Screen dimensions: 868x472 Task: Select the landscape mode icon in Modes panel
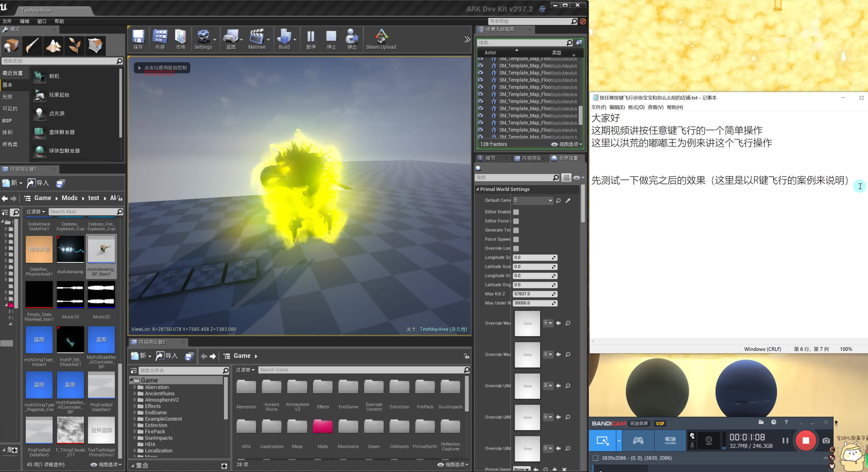(53, 46)
